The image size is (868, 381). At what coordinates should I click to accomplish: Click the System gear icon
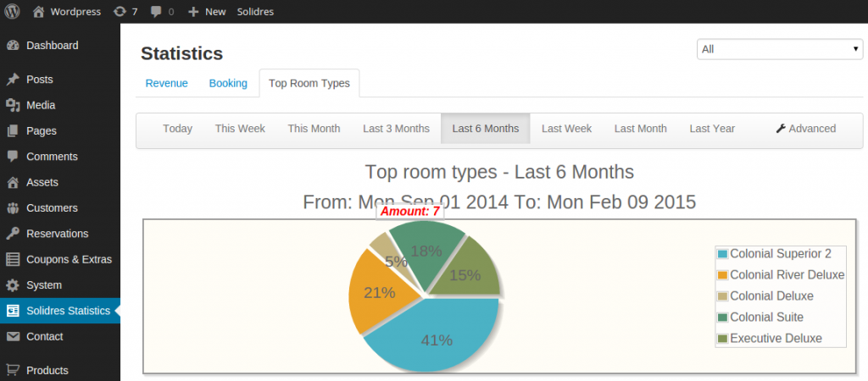[x=13, y=285]
